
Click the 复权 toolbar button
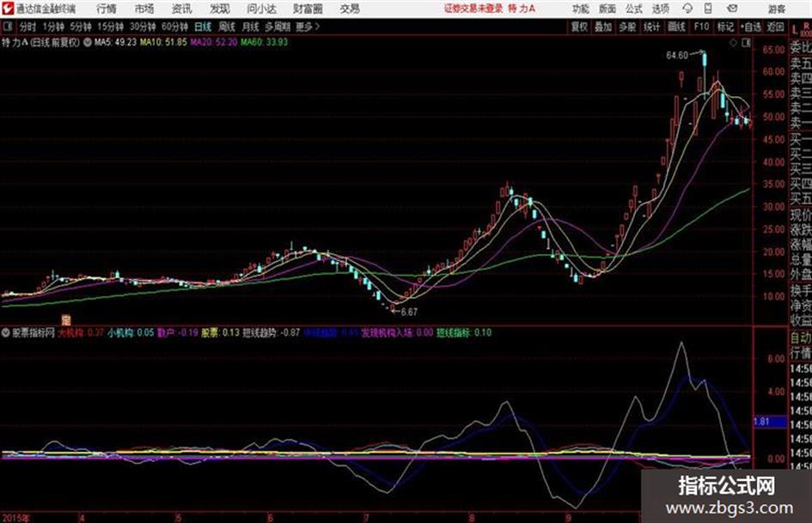579,27
